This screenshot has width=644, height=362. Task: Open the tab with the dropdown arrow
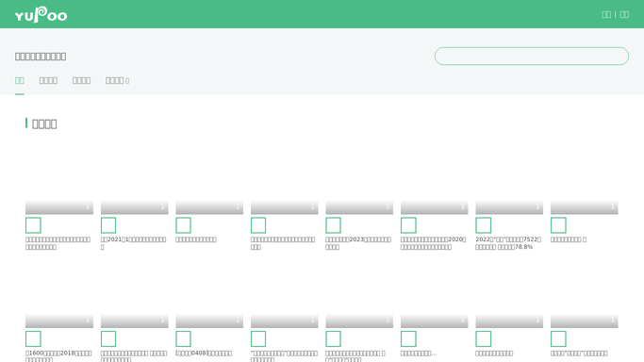117,80
